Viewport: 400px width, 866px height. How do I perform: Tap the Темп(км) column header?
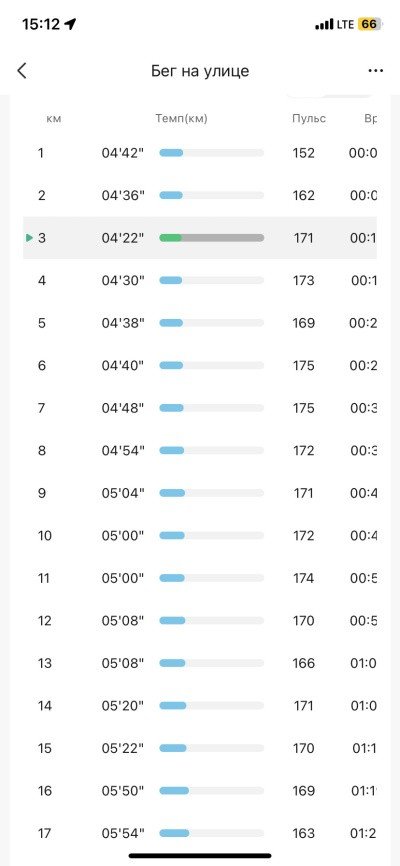tap(181, 118)
